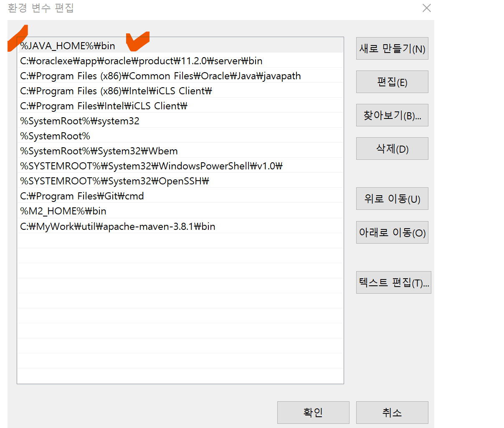
Task: Select the %SystemRoot%\system32 entry
Action: (x=180, y=121)
